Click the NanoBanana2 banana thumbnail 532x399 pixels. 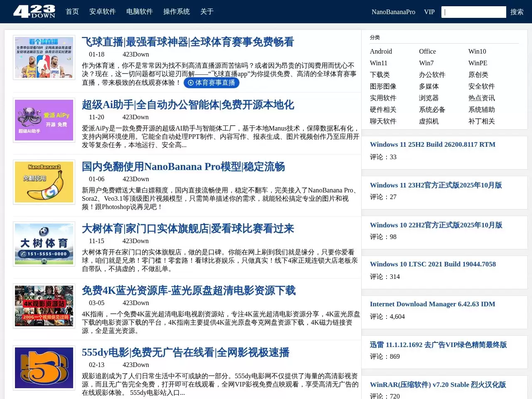coord(44,182)
